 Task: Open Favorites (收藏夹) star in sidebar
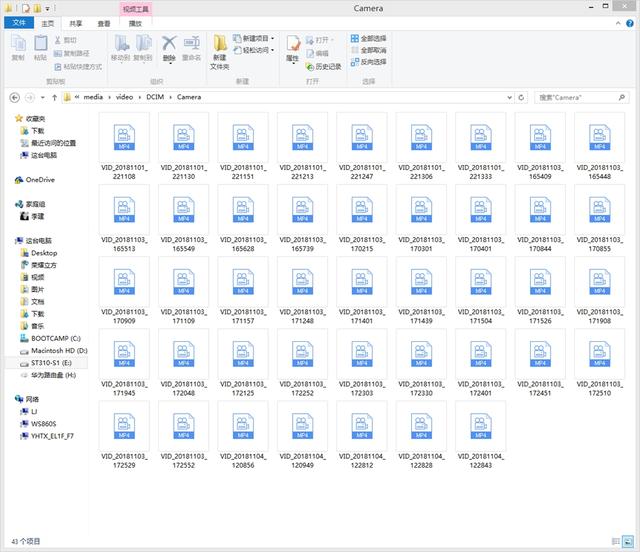[x=30, y=119]
